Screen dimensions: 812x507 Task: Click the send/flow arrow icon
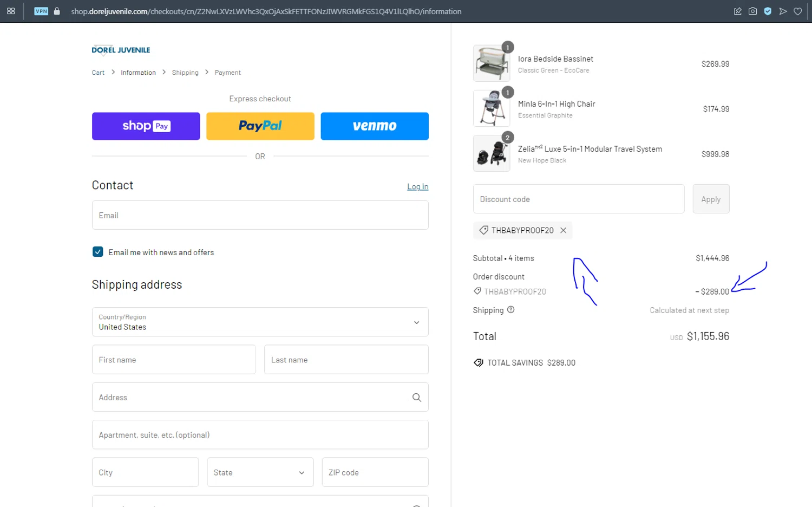783,11
